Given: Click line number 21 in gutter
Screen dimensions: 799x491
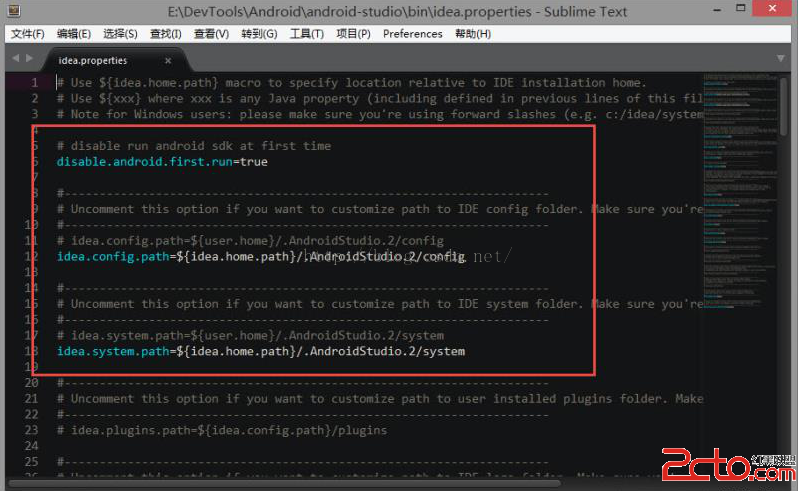Looking at the screenshot, I should point(32,398).
